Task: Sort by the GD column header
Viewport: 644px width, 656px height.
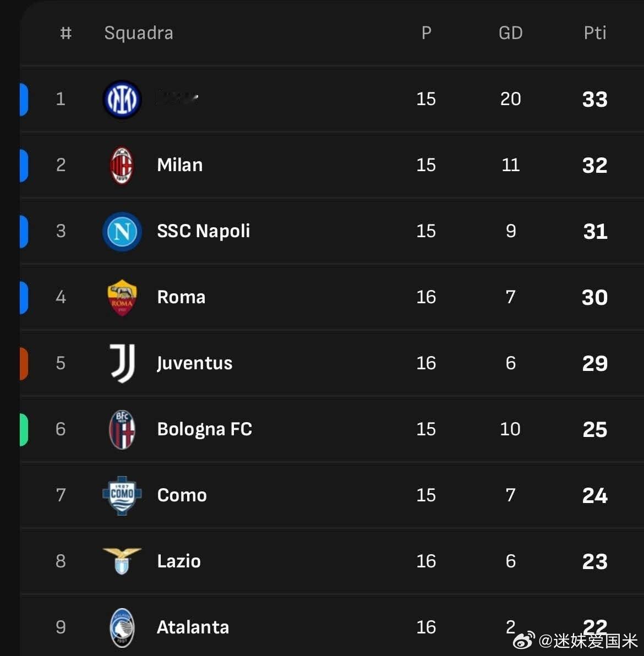Action: point(510,33)
